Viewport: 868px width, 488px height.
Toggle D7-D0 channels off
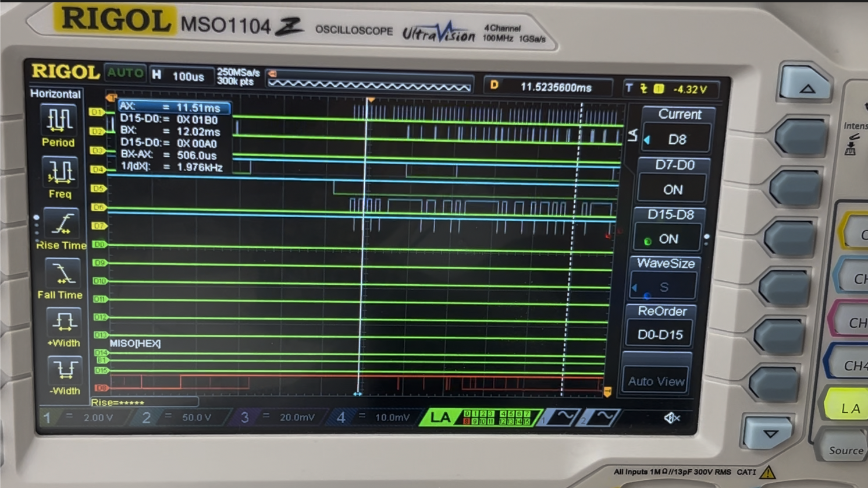point(672,189)
